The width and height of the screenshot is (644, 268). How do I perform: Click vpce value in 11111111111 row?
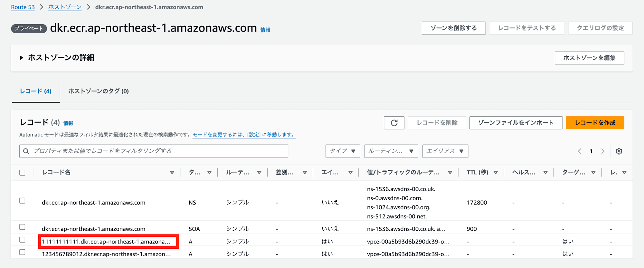pyautogui.click(x=408, y=242)
